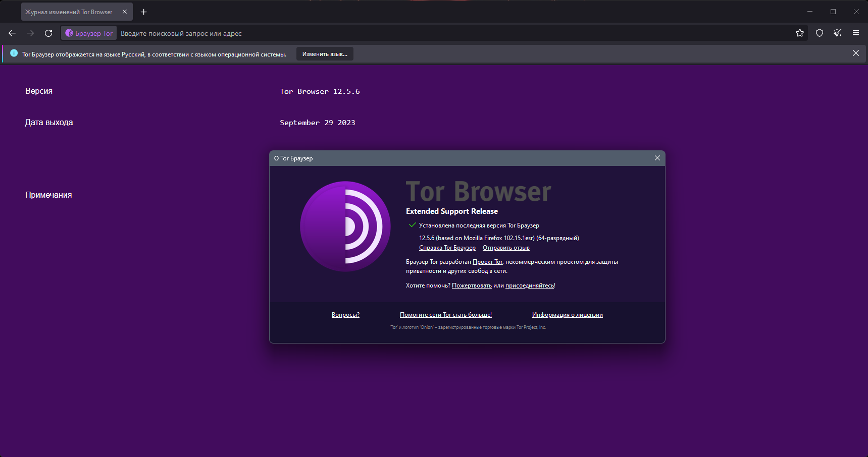Open the hamburger application menu
This screenshot has height=457, width=868.
(856, 33)
